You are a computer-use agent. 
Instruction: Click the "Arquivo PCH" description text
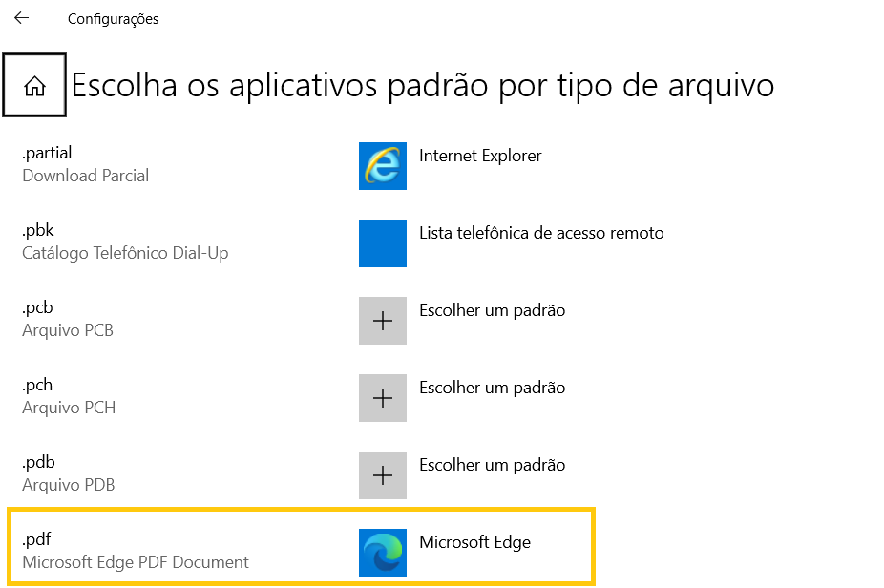69,408
